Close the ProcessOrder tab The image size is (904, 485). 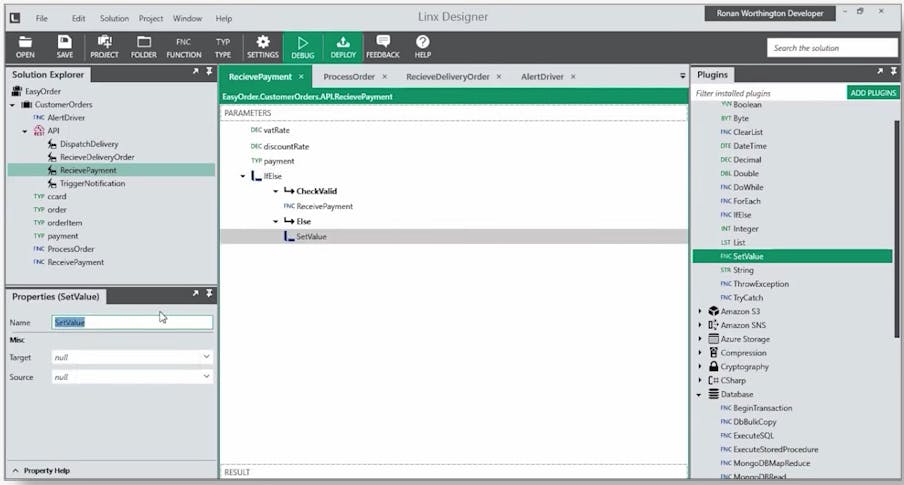click(x=385, y=77)
